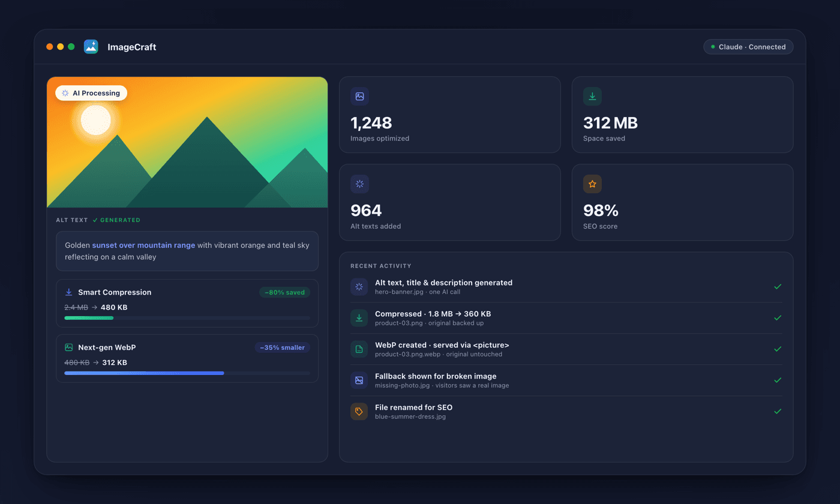Click the download icon beside 'Compressed · 1.8 MB'
The image size is (840, 504).
[x=359, y=318]
